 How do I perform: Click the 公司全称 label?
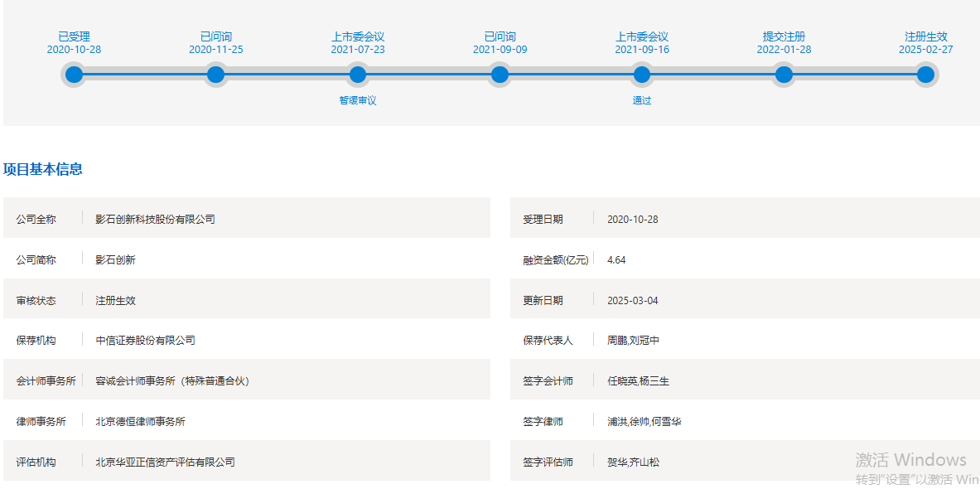[36, 220]
